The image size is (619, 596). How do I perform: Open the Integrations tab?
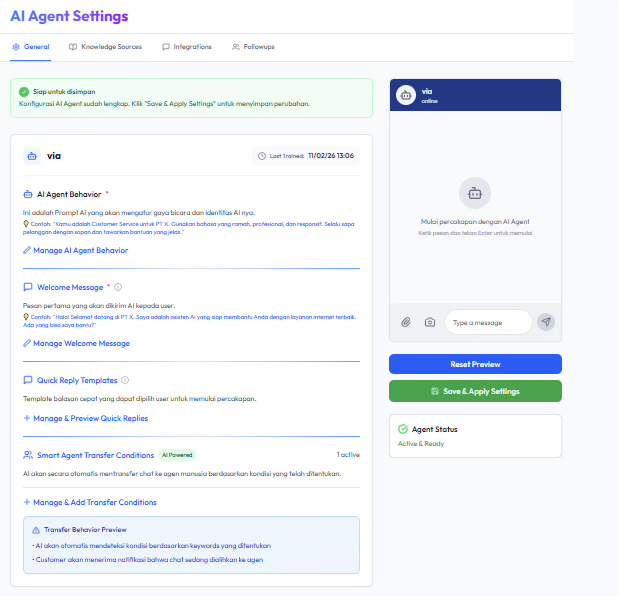click(187, 47)
